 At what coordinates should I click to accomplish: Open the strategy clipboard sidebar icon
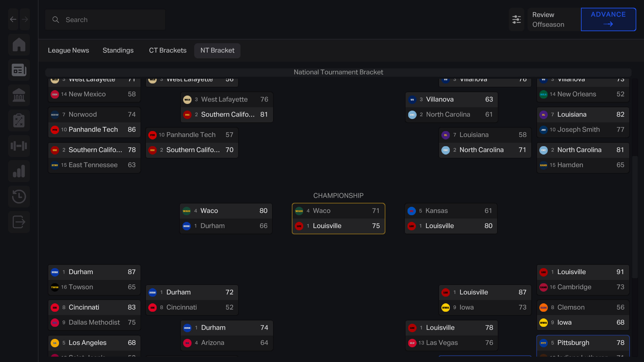pyautogui.click(x=19, y=121)
